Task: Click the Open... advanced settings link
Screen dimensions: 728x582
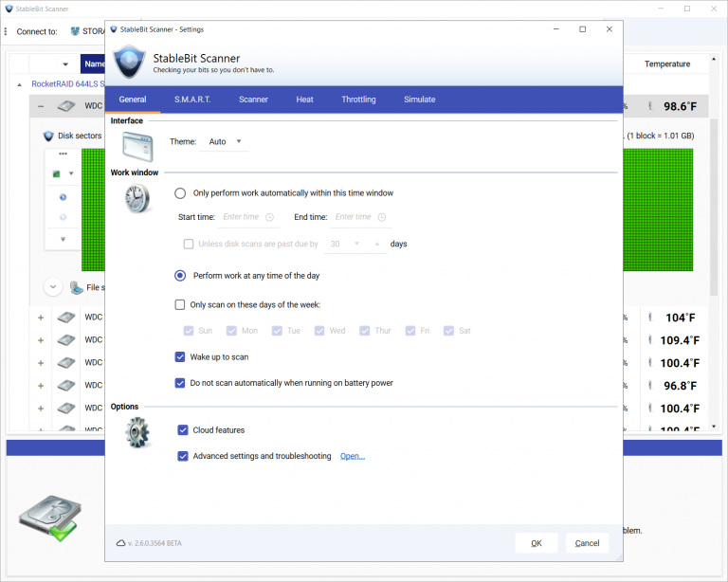Action: (353, 457)
